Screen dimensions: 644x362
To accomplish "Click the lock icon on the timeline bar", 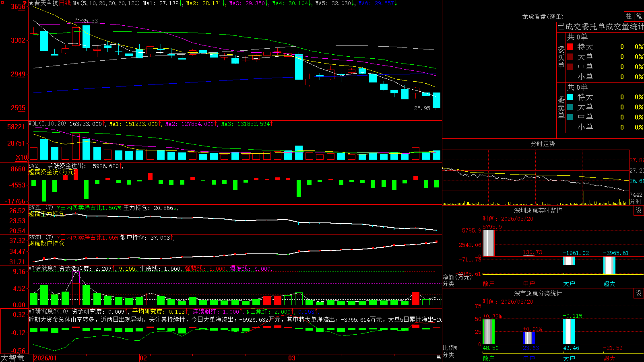I will coord(439,357).
